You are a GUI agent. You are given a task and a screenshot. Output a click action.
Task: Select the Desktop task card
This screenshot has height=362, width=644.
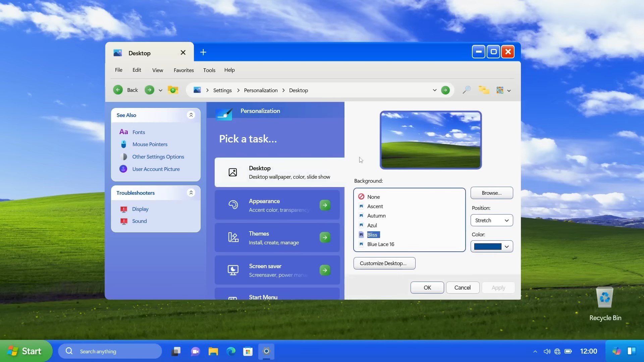point(279,172)
